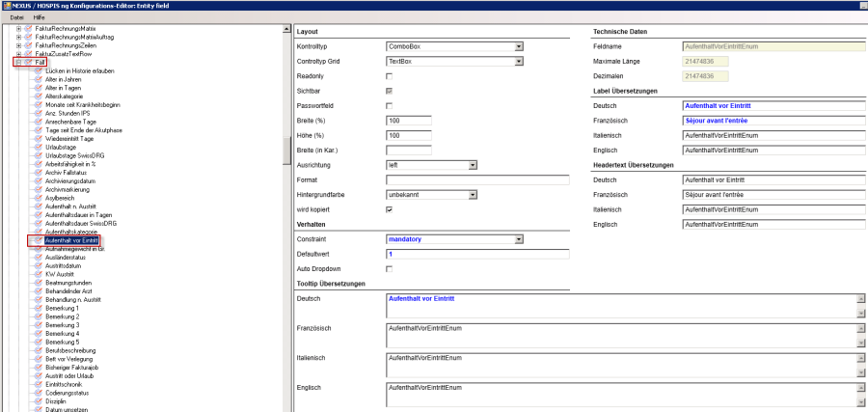Click the icon next to Codierungsstatus
Viewport: 868px width, 412px height.
[x=39, y=390]
